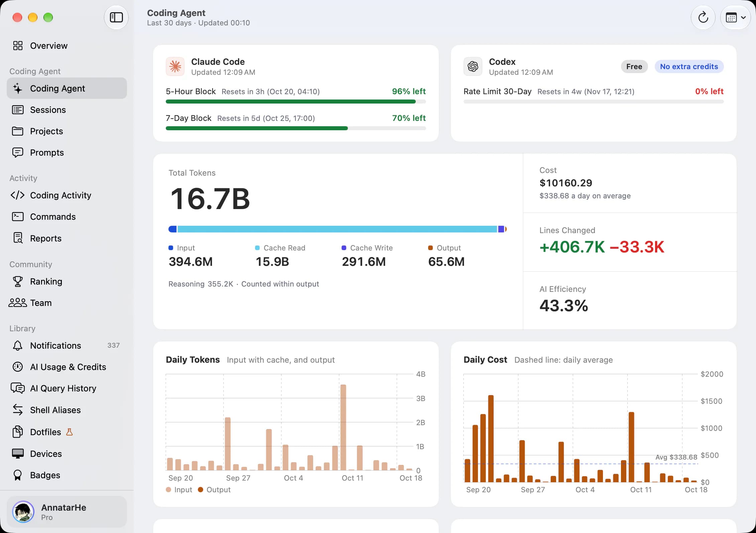Open Team people icon

pyautogui.click(x=18, y=303)
